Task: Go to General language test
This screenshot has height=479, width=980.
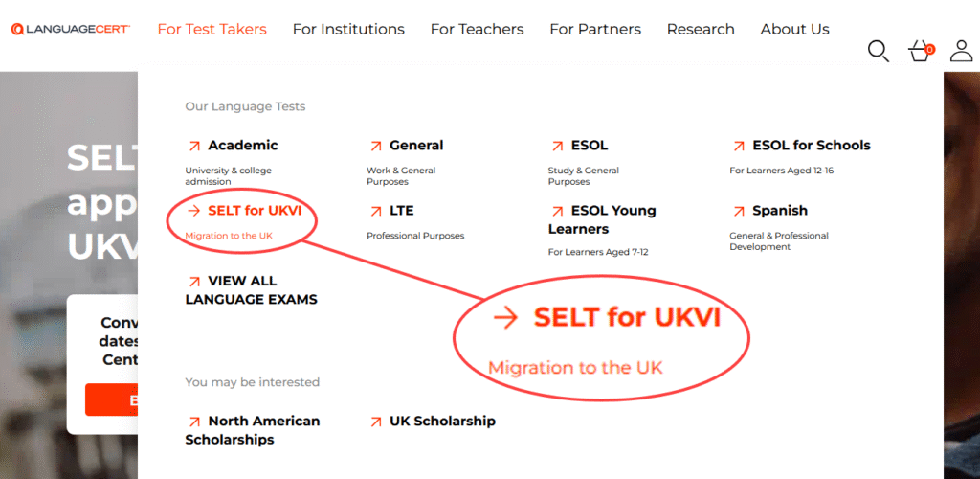Action: 416,145
